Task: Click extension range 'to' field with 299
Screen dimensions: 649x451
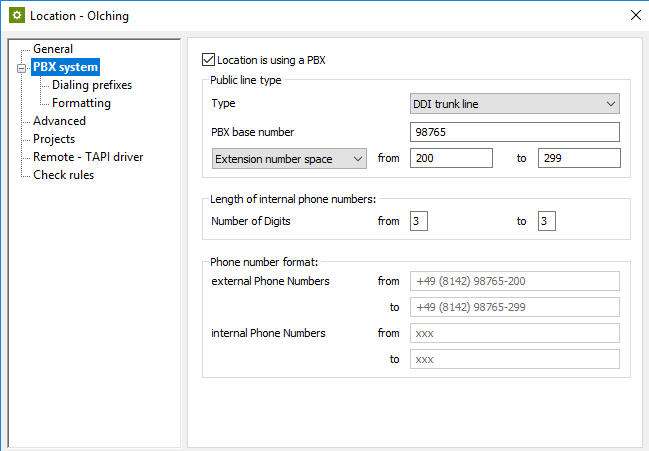Action: (x=579, y=158)
